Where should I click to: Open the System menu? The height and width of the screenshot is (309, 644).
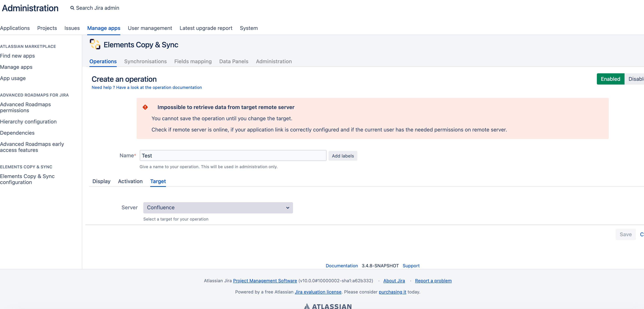(x=248, y=28)
